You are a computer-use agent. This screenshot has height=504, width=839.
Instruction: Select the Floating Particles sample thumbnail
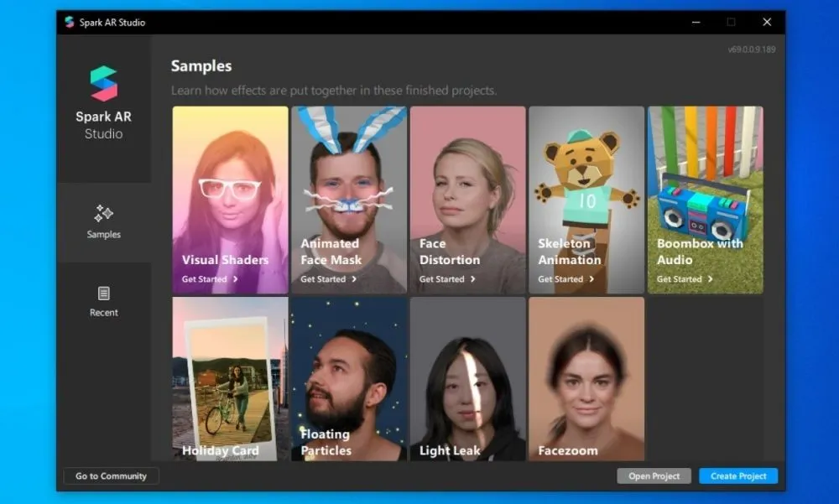pyautogui.click(x=349, y=377)
